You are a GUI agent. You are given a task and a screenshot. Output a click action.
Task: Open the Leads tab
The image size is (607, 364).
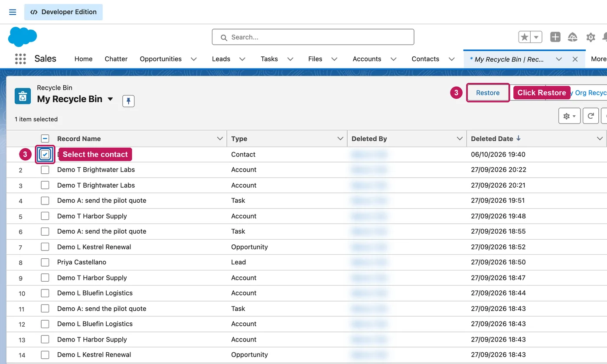(x=221, y=59)
